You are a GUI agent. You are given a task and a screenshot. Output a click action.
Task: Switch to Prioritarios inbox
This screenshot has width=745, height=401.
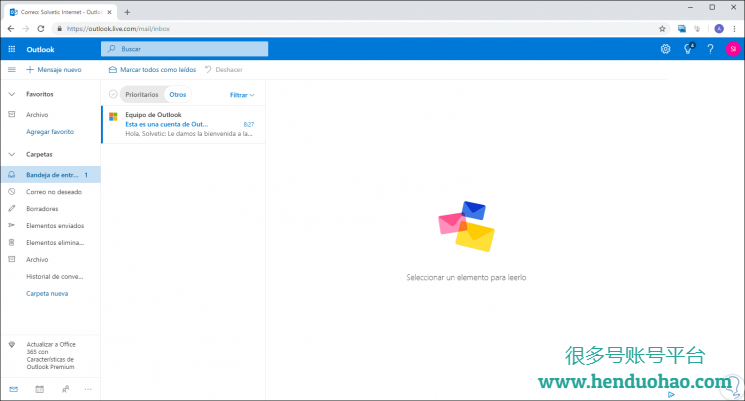pos(142,95)
